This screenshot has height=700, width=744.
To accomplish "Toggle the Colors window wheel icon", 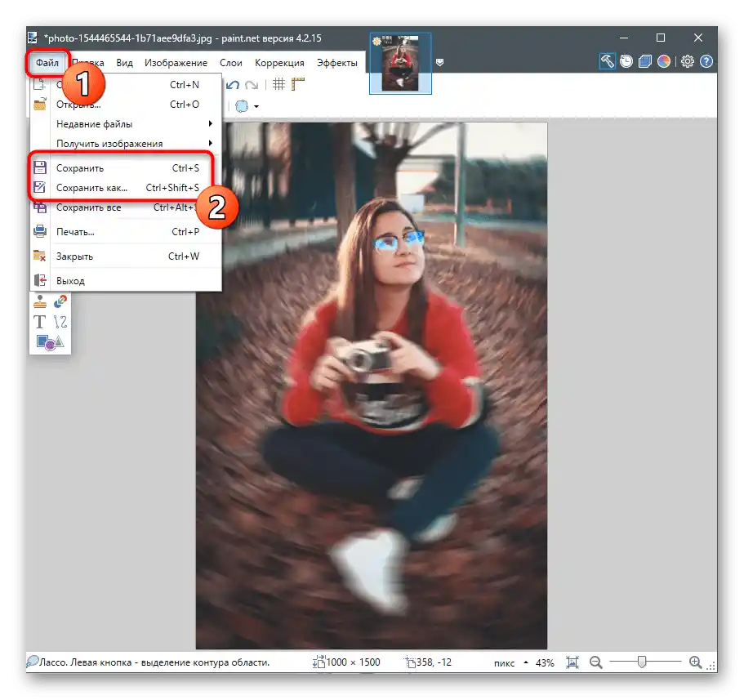I will pos(664,61).
